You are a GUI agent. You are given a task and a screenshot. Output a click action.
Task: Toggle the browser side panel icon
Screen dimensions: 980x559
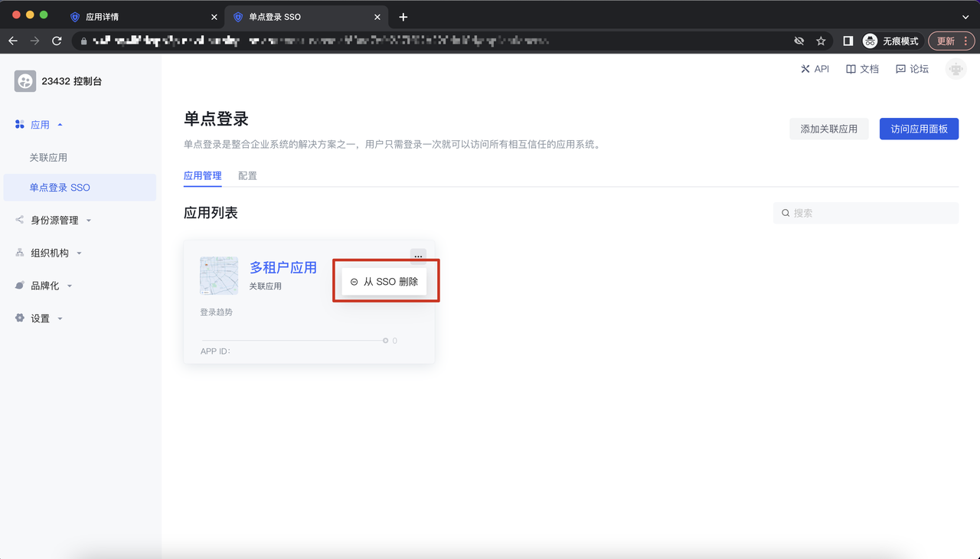click(848, 41)
